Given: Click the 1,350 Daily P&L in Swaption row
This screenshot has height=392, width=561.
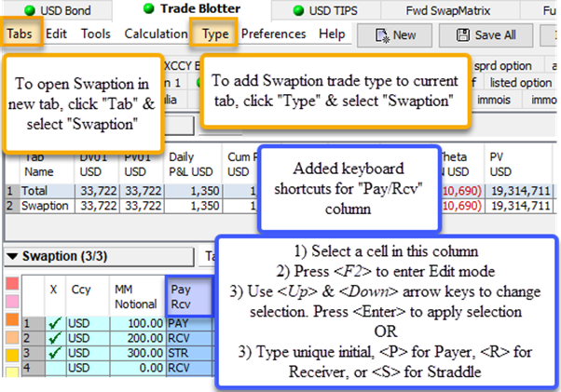Looking at the screenshot, I should click(193, 206).
